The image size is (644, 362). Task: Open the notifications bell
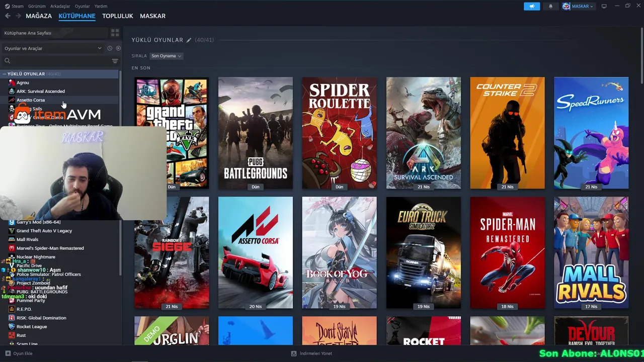[550, 6]
